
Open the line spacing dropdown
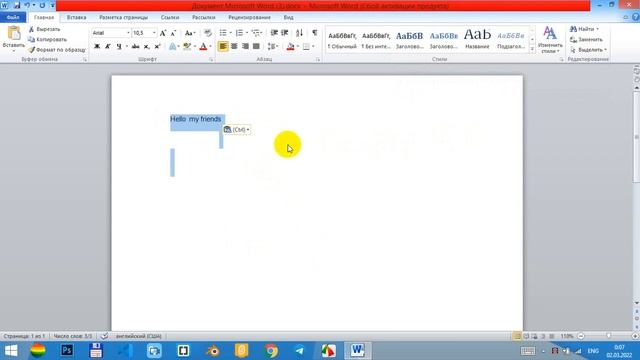pos(273,47)
